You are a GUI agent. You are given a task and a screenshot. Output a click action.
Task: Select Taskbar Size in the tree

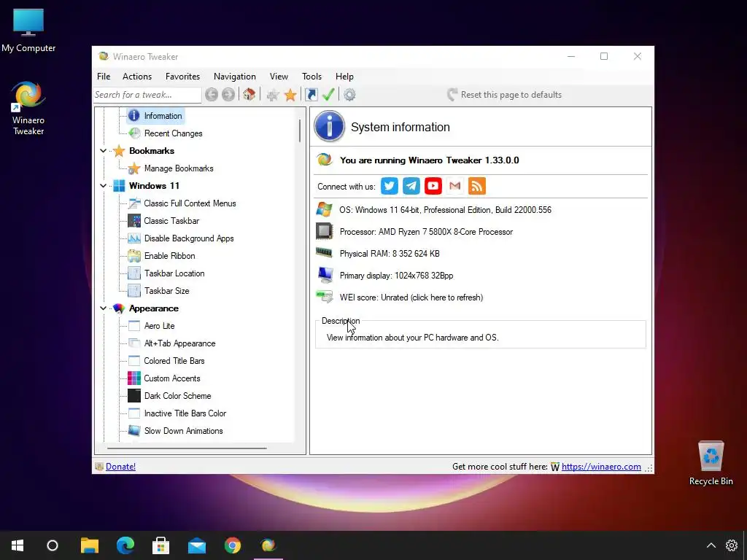point(167,291)
